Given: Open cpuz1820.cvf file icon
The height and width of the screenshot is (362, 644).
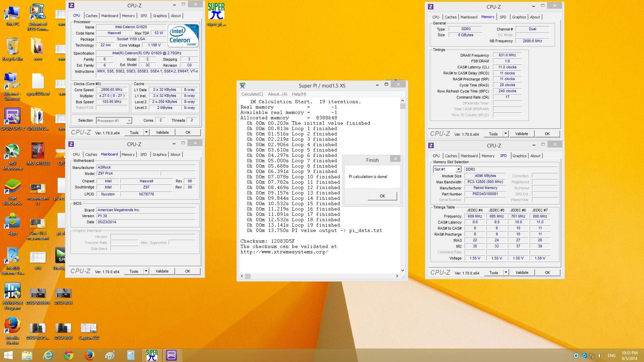Looking at the screenshot, I should [x=38, y=84].
